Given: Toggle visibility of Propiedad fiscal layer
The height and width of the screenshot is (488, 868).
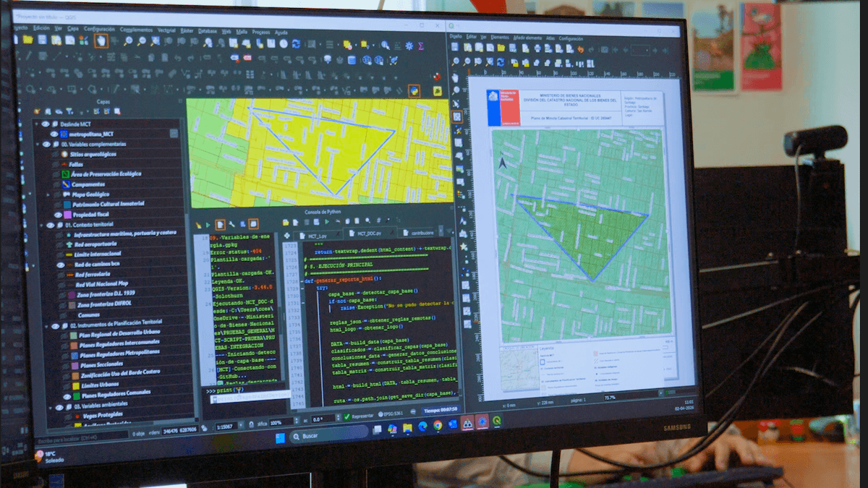Looking at the screenshot, I should (58, 215).
